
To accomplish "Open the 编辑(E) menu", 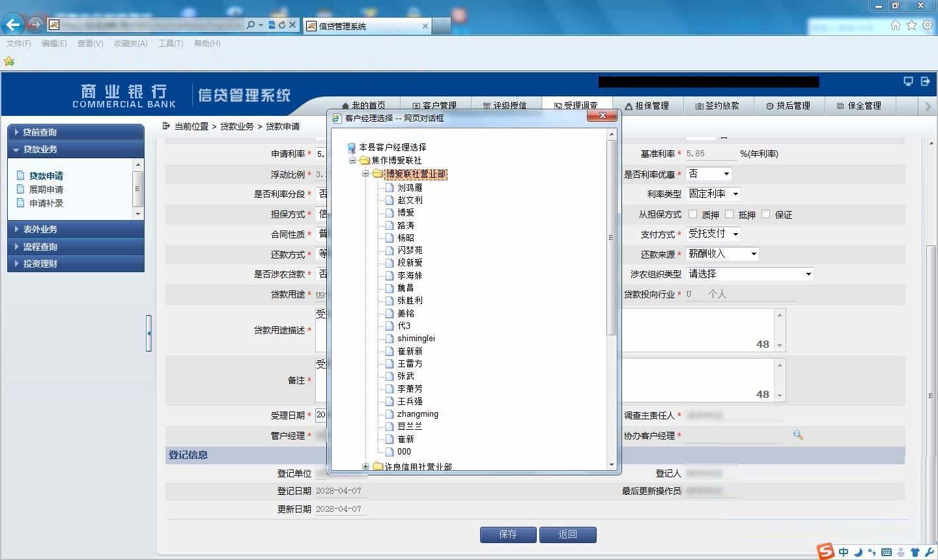I will point(54,44).
